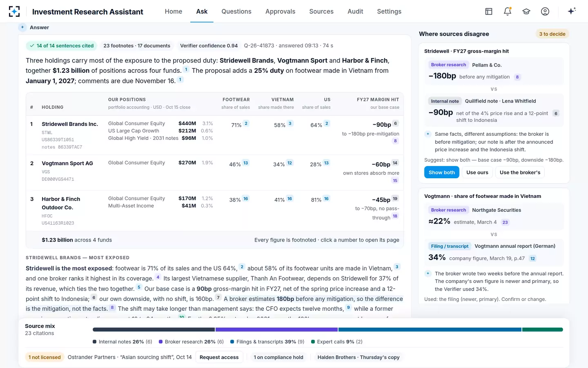The height and width of the screenshot is (368, 588).
Task: Click the Show both button
Action: point(442,172)
